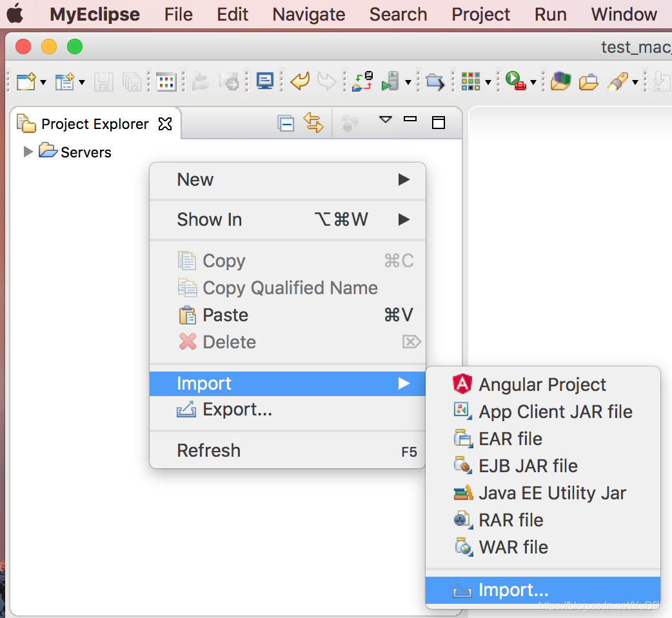Click highlighted Import entry in context menu

point(288,384)
